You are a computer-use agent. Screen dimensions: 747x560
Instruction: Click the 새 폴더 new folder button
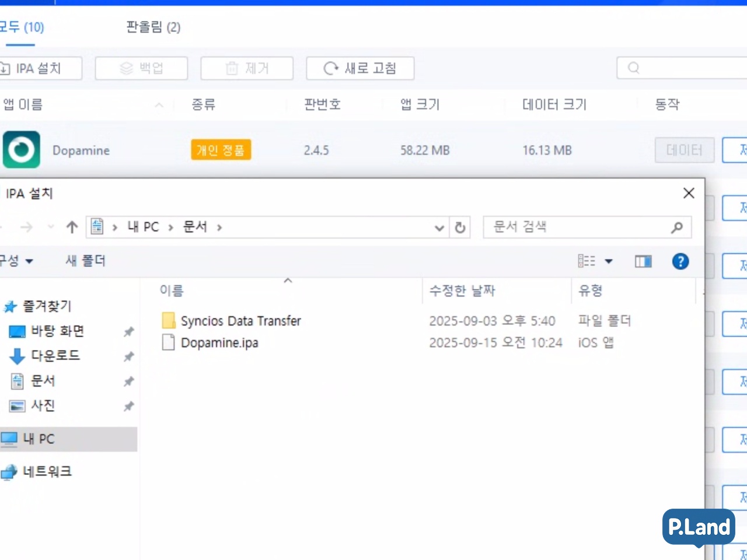(x=85, y=261)
